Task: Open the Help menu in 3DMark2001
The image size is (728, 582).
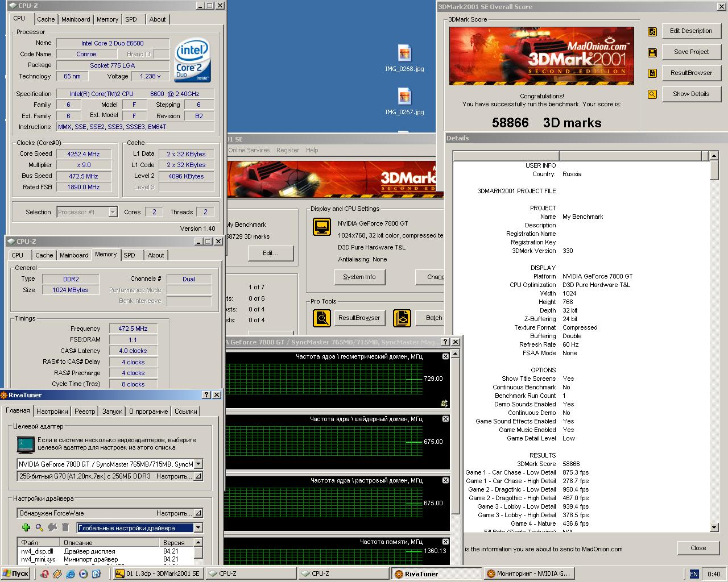Action: click(312, 150)
